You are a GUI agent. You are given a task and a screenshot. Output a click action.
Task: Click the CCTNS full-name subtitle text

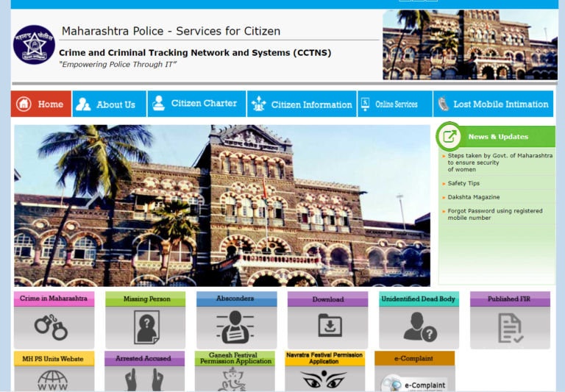tap(195, 53)
